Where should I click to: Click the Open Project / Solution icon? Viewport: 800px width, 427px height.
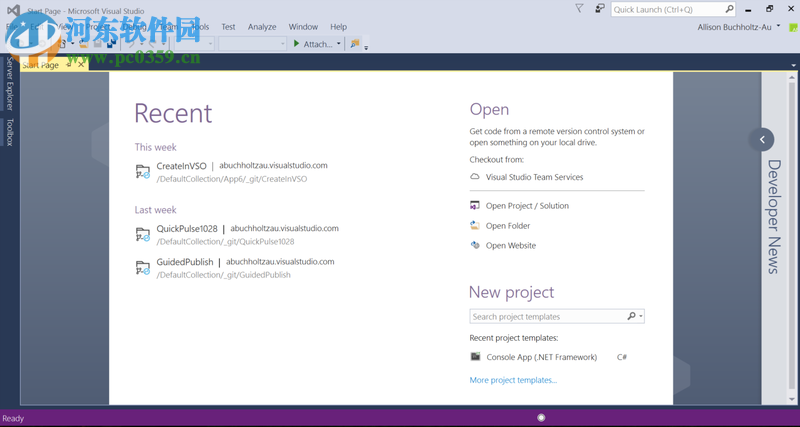point(474,206)
